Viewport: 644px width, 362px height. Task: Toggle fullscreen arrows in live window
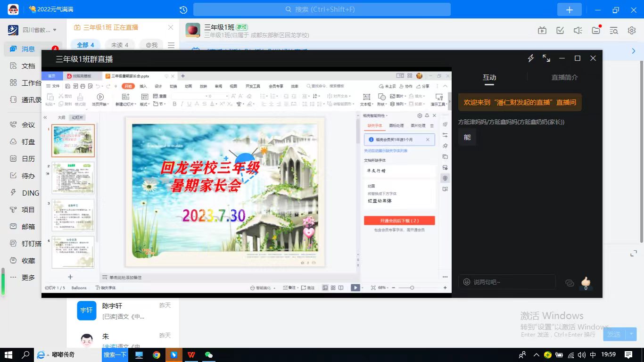tap(546, 58)
